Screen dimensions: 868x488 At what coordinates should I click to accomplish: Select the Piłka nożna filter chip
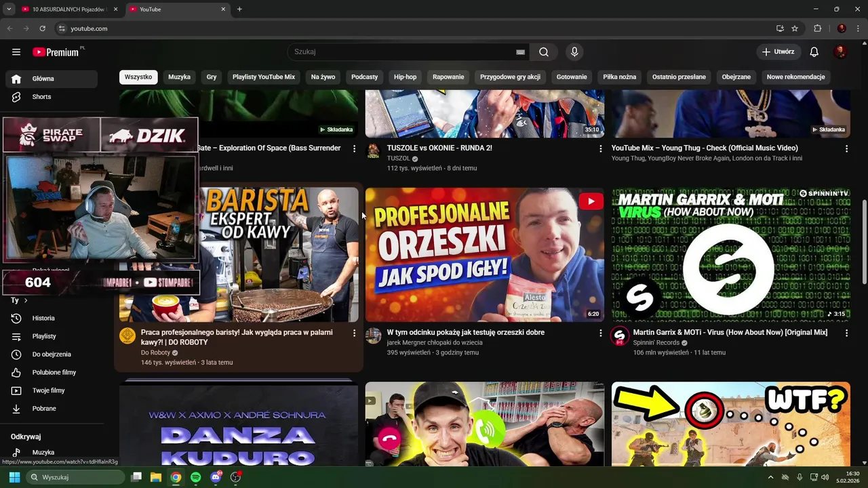pos(619,77)
